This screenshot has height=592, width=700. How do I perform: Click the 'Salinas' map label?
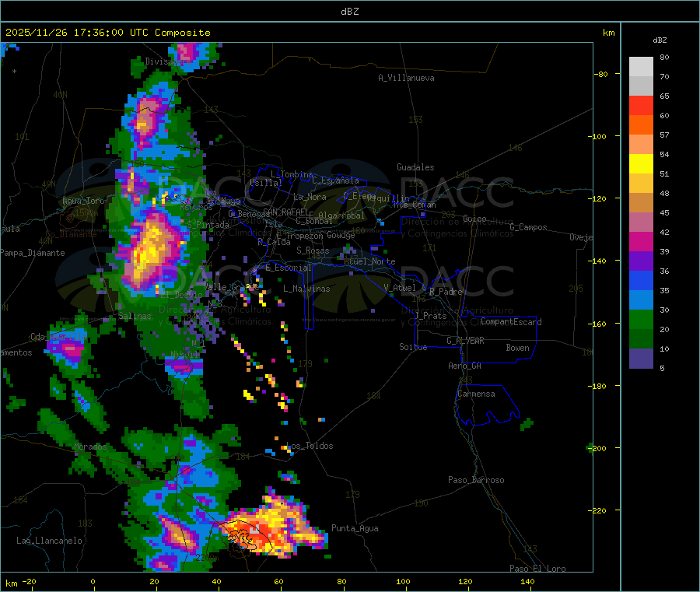135,316
